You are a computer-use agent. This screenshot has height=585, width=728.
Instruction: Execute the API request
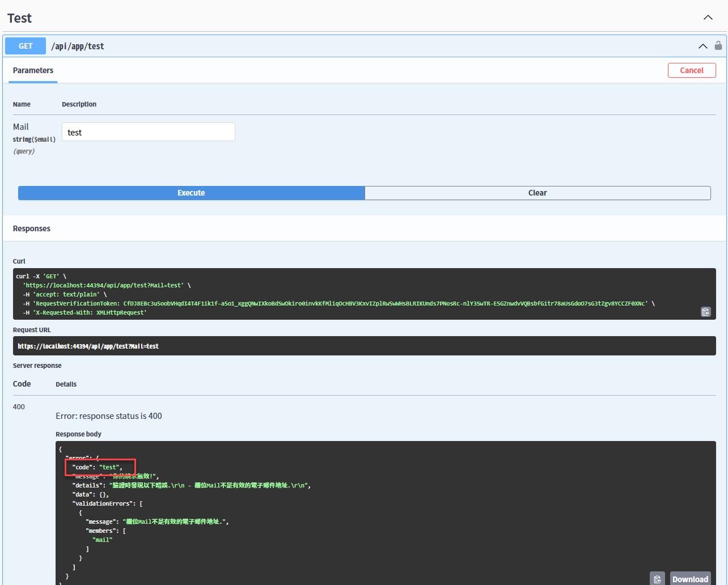[191, 193]
